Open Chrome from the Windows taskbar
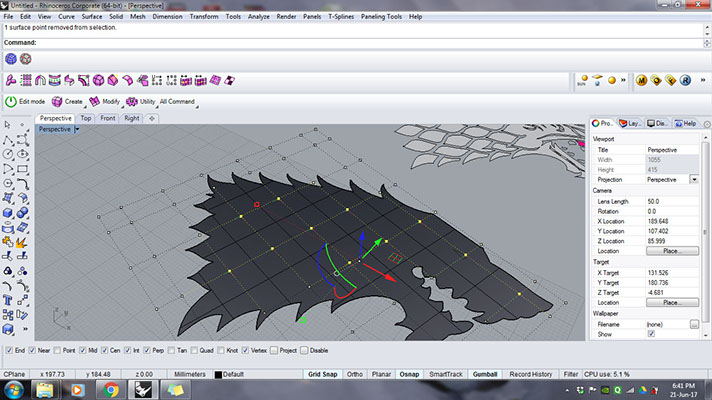Viewport: 712px width, 400px height. (111, 390)
